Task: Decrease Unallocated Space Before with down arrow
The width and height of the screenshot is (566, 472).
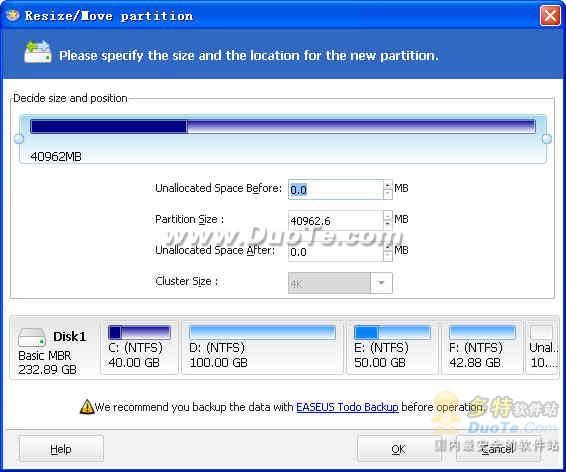Action: 387,194
